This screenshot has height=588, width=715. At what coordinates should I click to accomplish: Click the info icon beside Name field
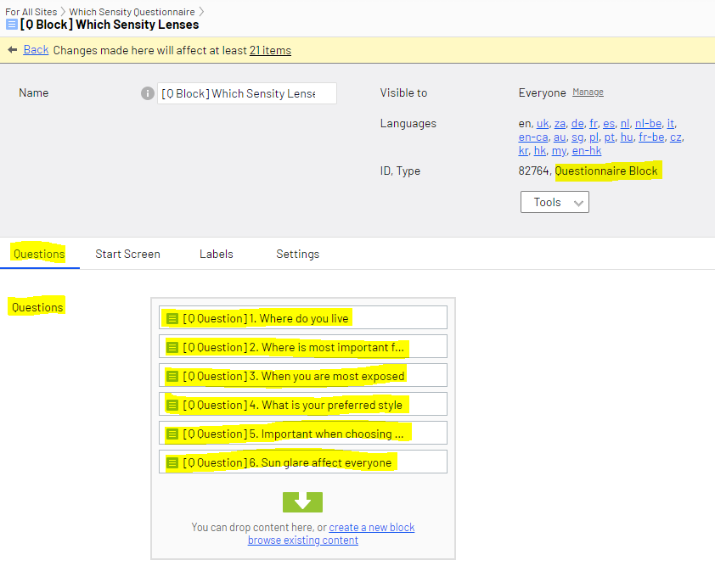pos(147,93)
